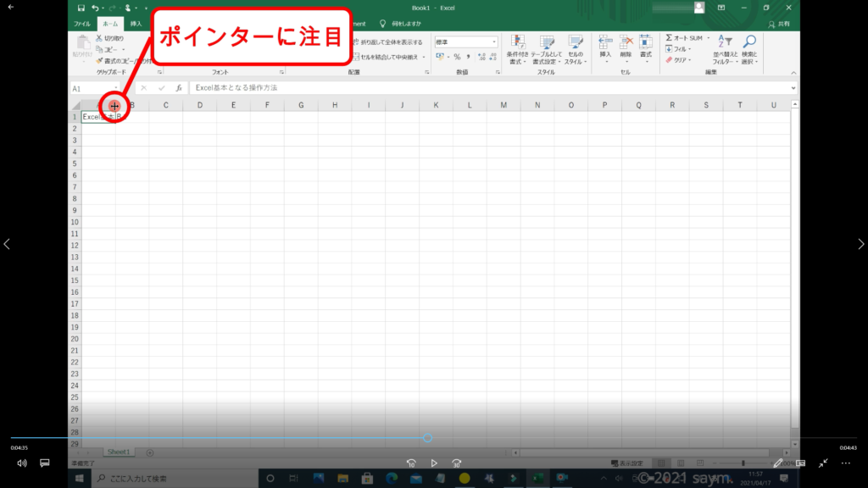
Task: Click the Delete cells (削除) icon
Action: click(x=626, y=42)
